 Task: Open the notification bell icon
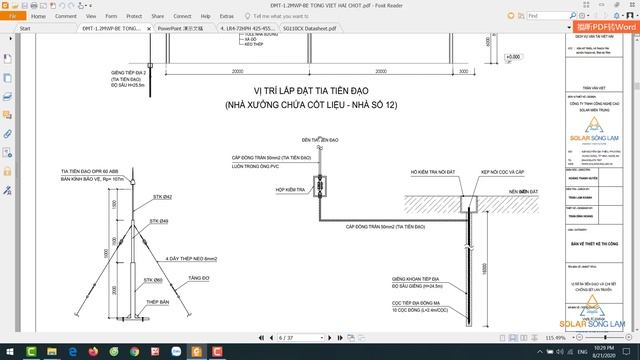point(617,16)
